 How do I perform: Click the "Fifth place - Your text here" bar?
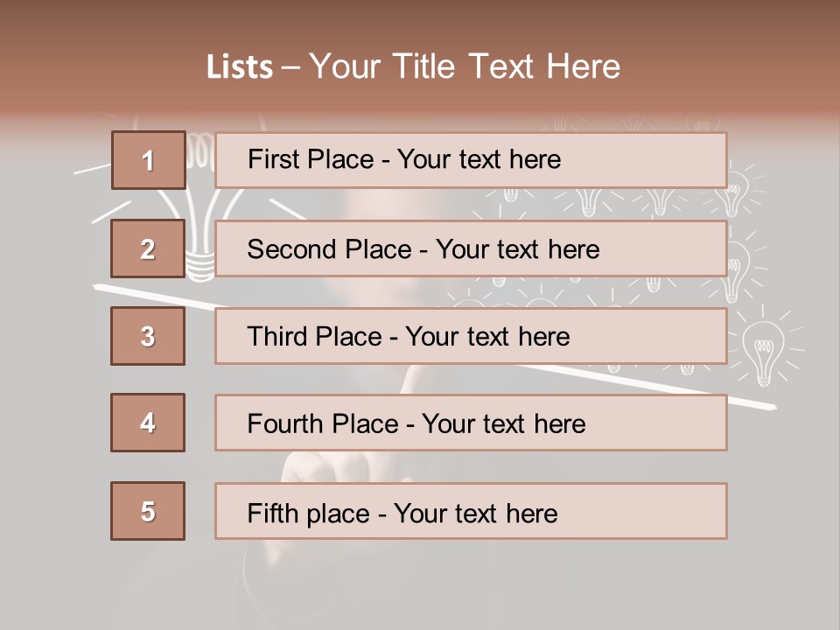click(x=471, y=511)
